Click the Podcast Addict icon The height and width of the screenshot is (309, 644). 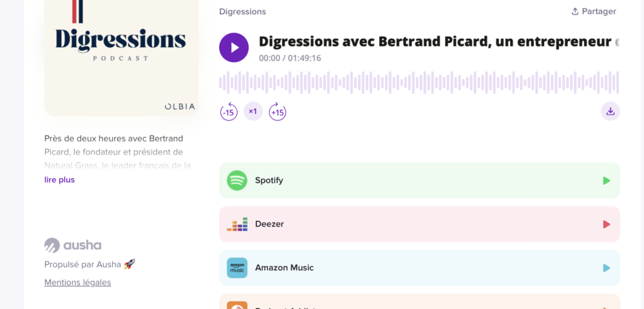pos(237,305)
